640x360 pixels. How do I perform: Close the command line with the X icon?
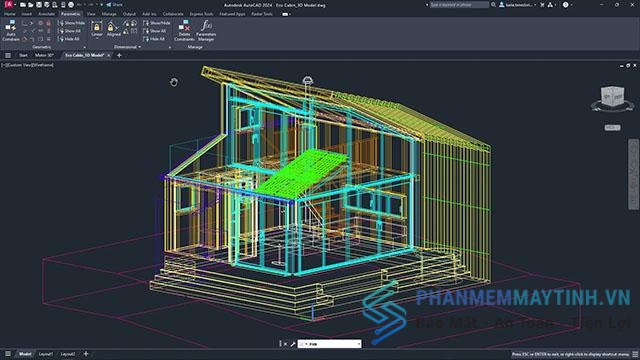[285, 344]
